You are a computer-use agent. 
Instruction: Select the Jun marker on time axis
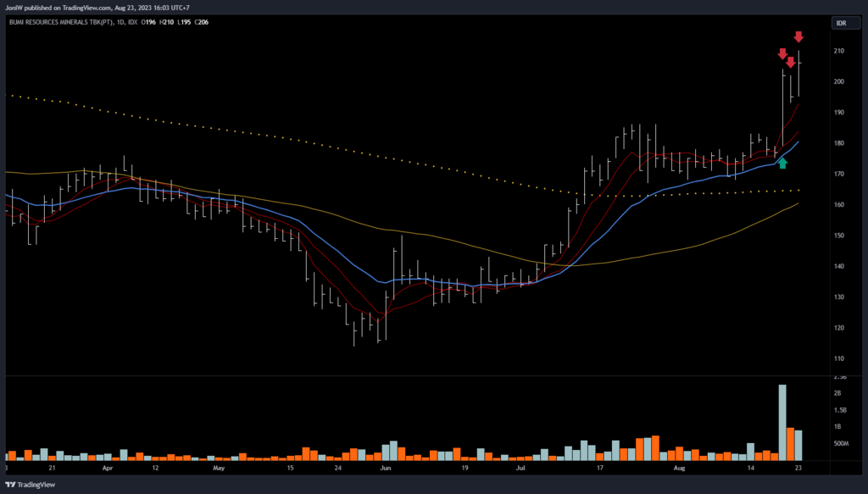386,467
